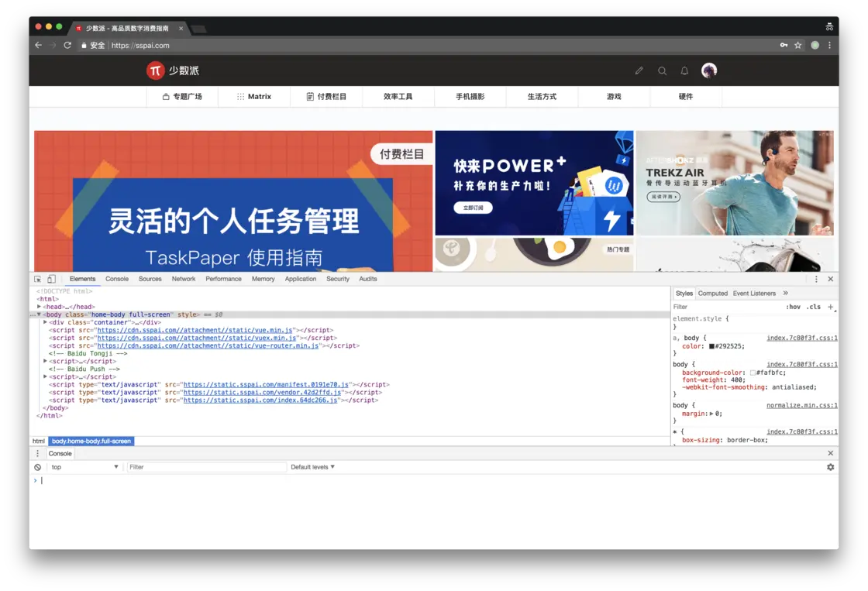Switch to the Sources tab
Viewport: 868px width, 591px height.
point(150,280)
